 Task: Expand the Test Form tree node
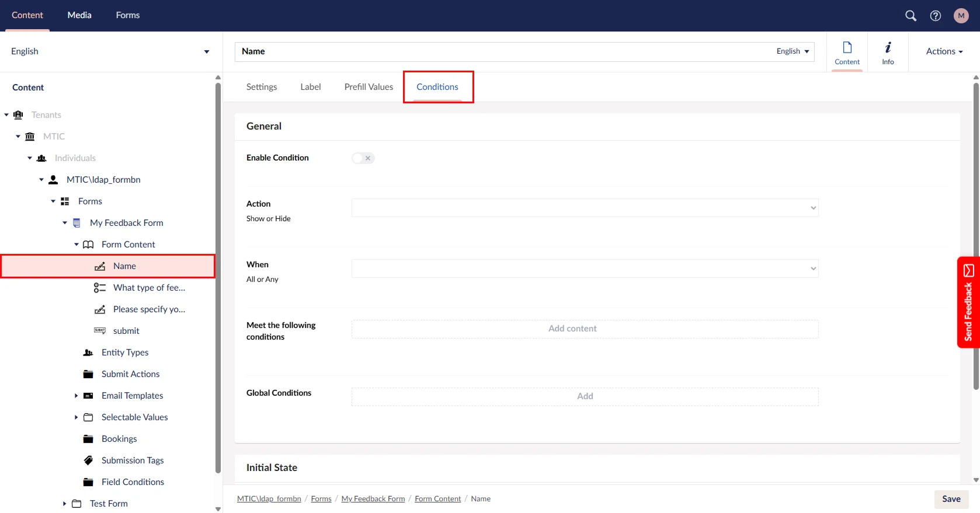tap(64, 504)
